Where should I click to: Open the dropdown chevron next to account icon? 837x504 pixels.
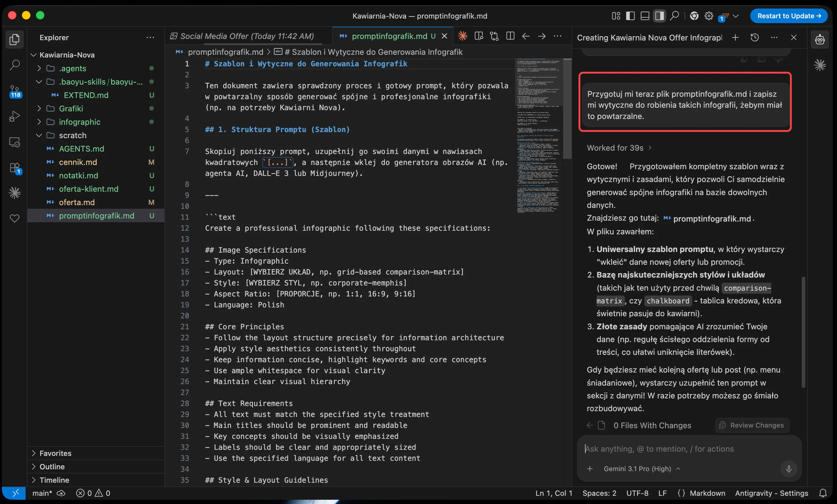(x=736, y=16)
